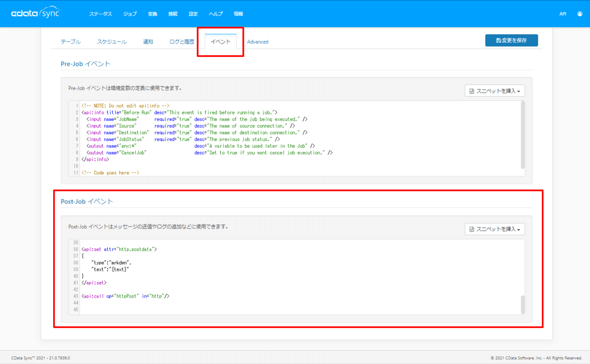Switch to the スケジュール tab
The width and height of the screenshot is (590, 364).
112,42
